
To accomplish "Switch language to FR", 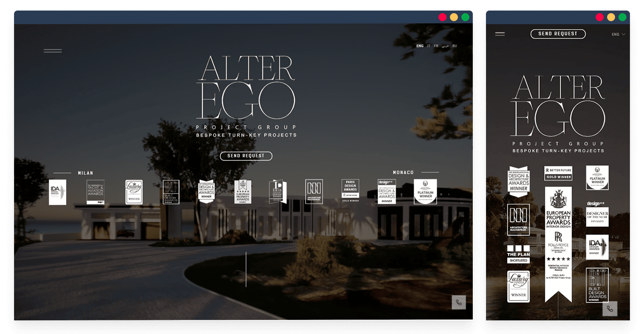I will (x=436, y=46).
